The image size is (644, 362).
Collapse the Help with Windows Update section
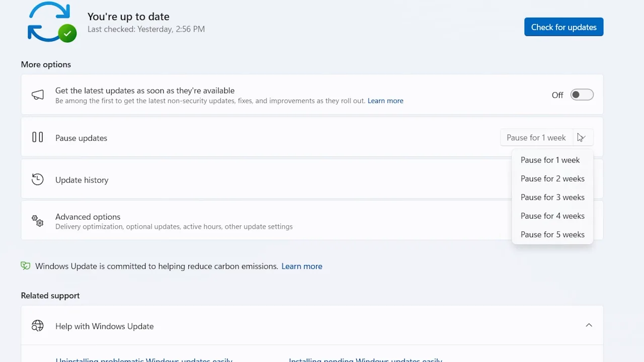589,325
